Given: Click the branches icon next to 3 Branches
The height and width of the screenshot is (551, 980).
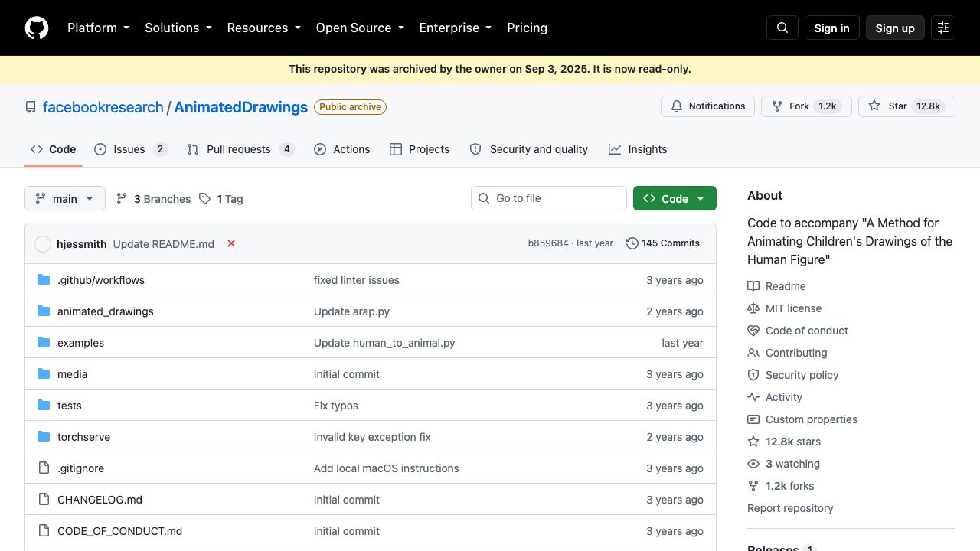Looking at the screenshot, I should pos(122,199).
